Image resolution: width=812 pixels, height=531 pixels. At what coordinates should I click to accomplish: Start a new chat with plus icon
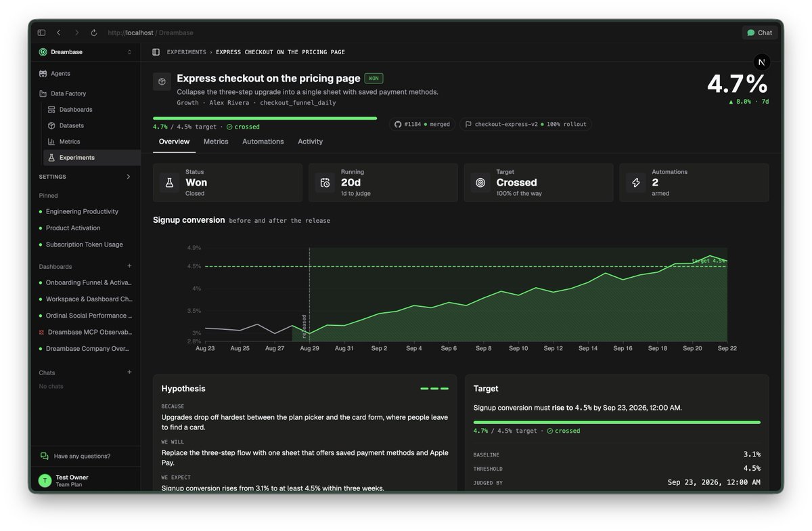point(129,372)
